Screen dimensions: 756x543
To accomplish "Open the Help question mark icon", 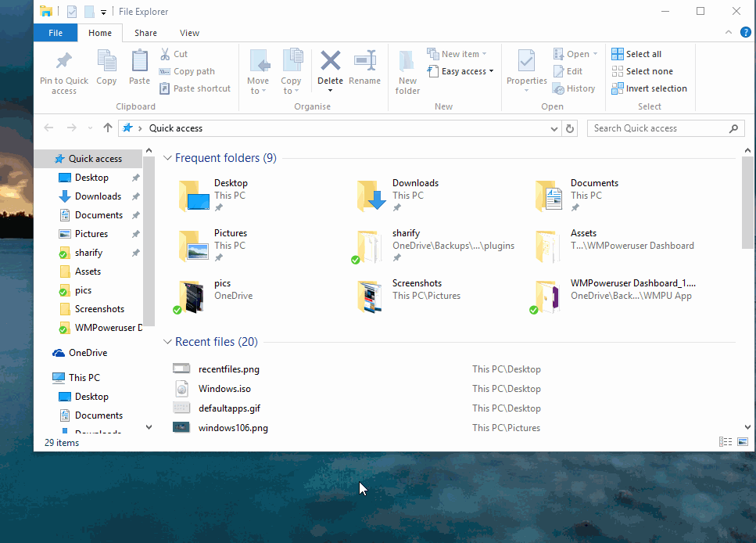I will [745, 33].
